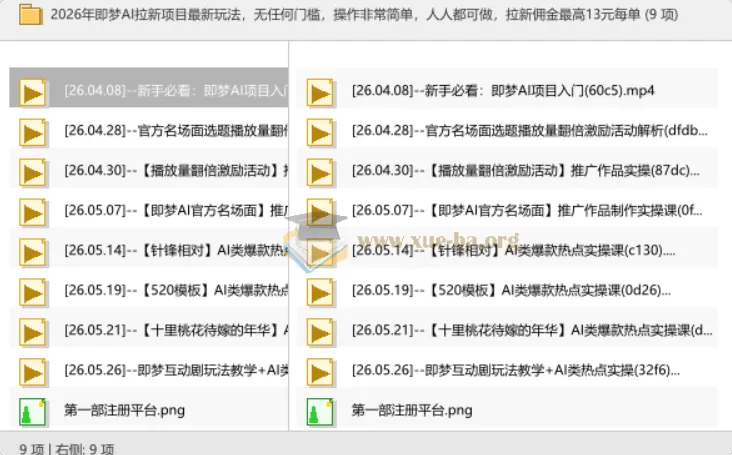Viewport: 732px width, 455px height.
Task: Select right pane '第一部注册平台.png'
Action: click(x=507, y=408)
